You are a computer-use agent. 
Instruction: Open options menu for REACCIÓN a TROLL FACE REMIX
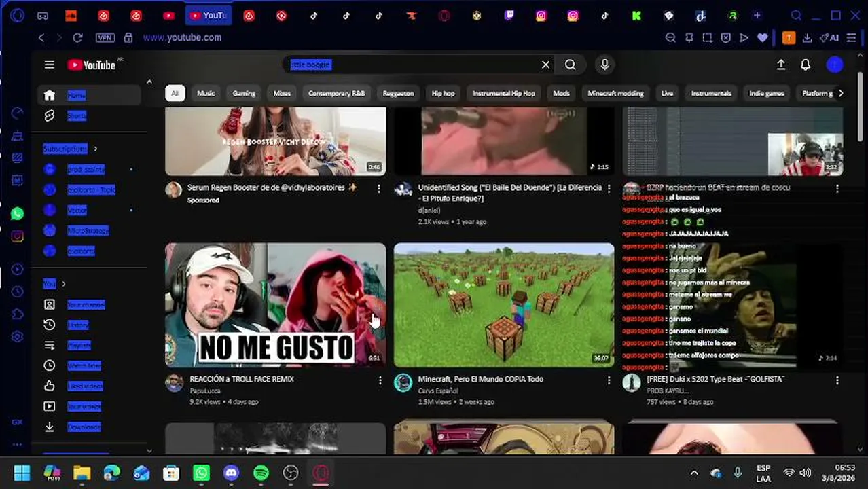click(x=380, y=380)
